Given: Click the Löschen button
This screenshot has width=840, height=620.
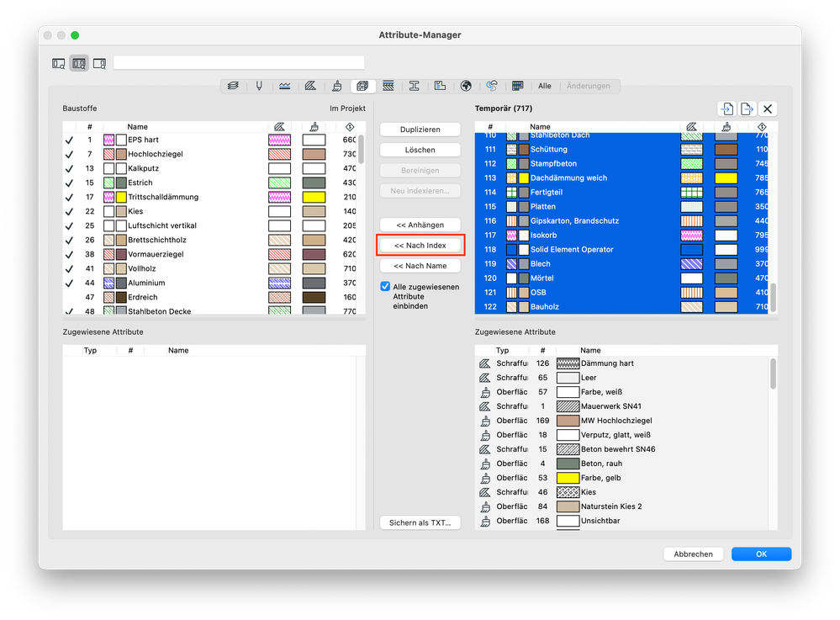Looking at the screenshot, I should point(420,150).
